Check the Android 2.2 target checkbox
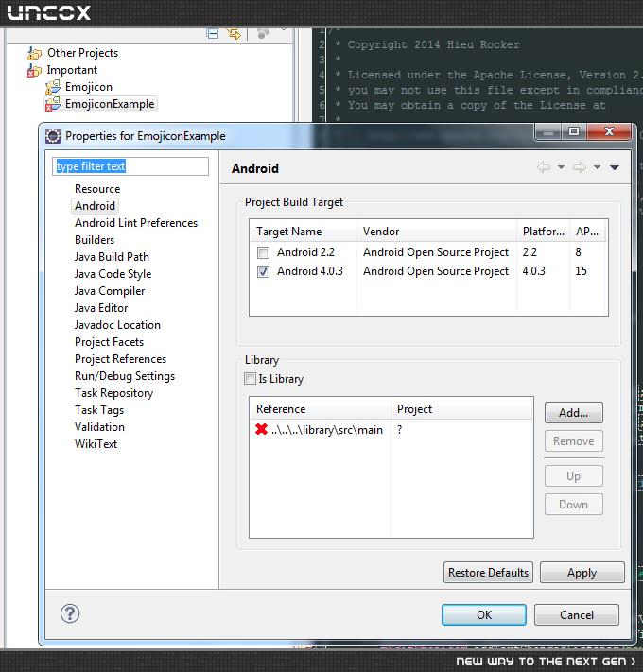 coord(263,252)
